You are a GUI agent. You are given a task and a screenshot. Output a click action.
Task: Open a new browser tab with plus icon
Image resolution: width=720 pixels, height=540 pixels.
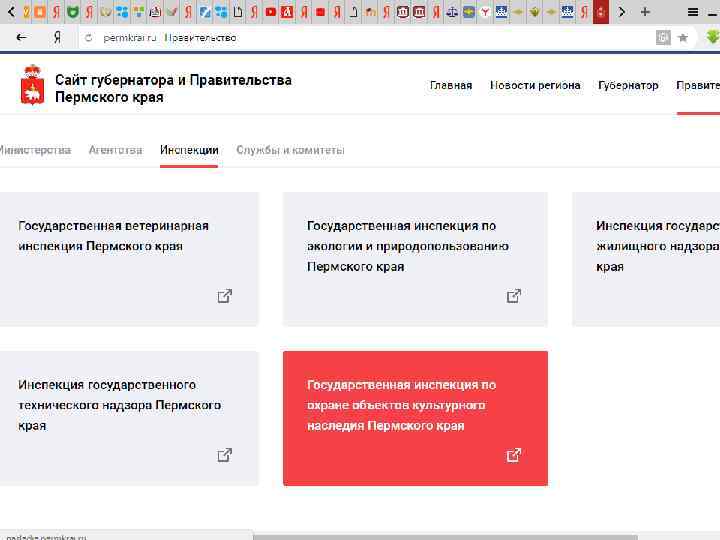tap(645, 12)
